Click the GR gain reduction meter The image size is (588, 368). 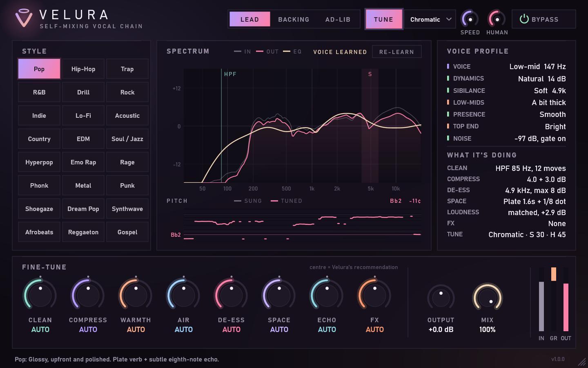pyautogui.click(x=554, y=299)
